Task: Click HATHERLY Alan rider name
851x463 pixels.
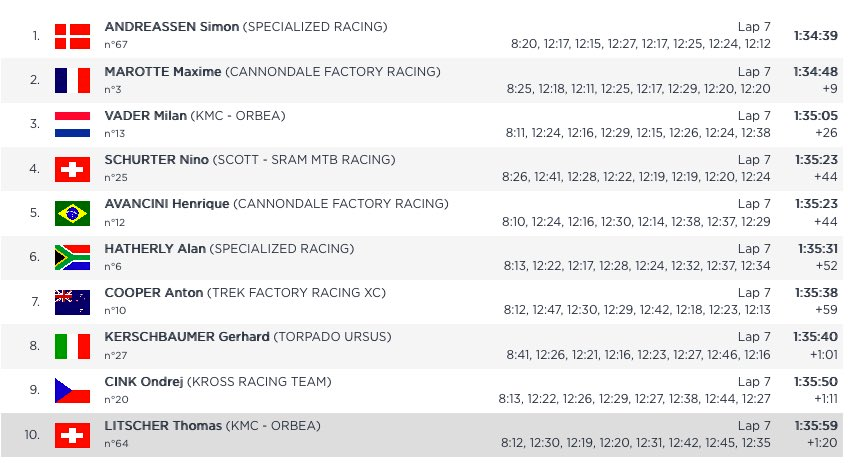Action: click(x=155, y=249)
